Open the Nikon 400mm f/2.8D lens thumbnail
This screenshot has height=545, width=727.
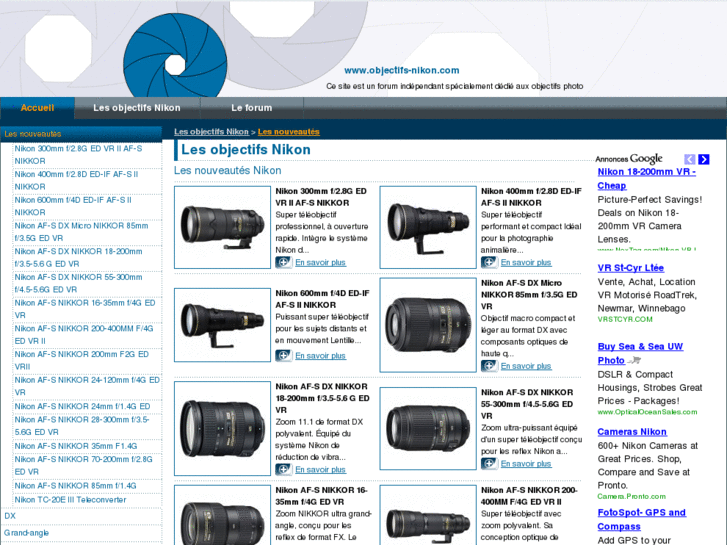coord(428,227)
